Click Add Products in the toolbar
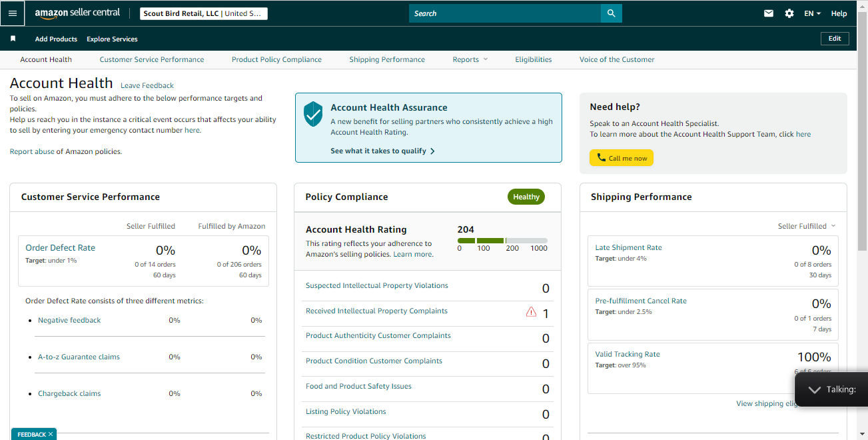Viewport: 868px width, 440px height. click(x=56, y=39)
